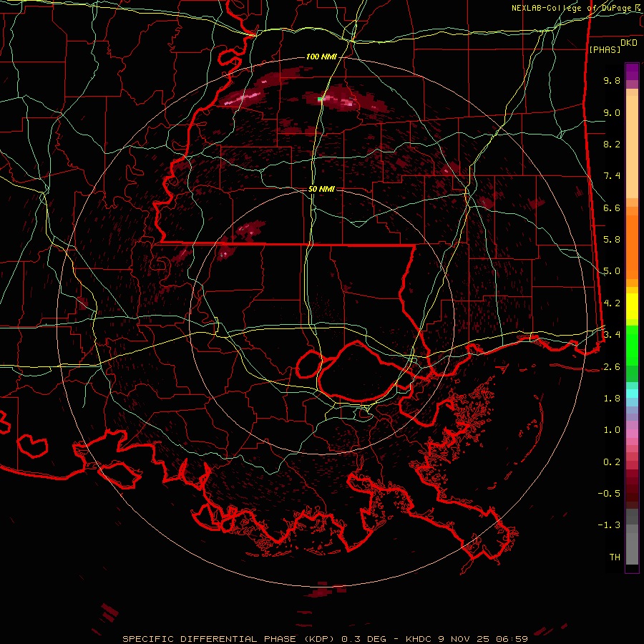The image size is (644, 644).
Task: Click the 2.6 scale label
Action: [x=612, y=367]
